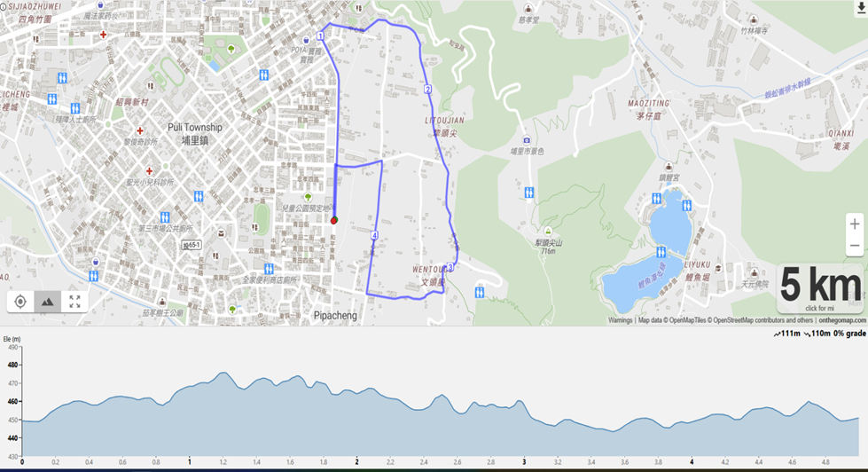Switch map to fullscreen mode

click(74, 302)
